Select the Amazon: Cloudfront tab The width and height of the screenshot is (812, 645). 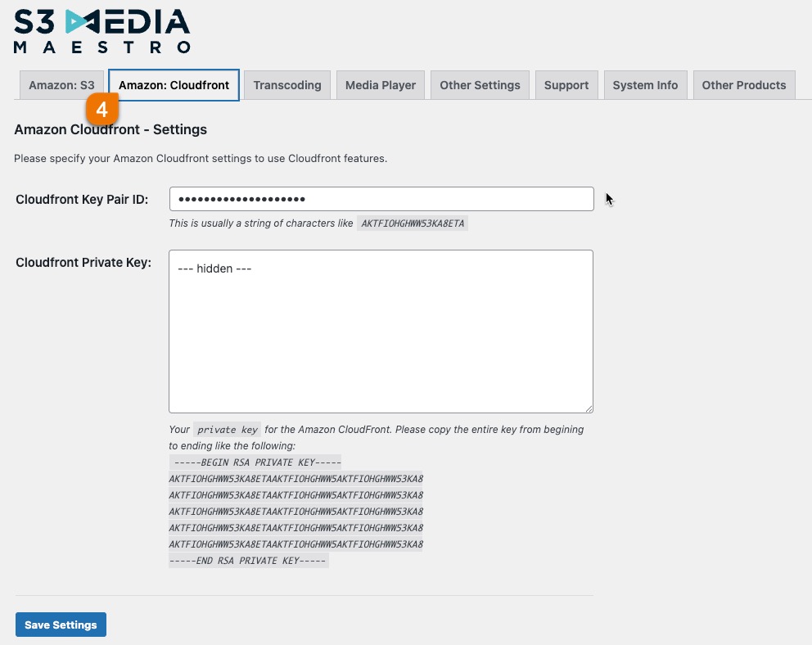(174, 85)
